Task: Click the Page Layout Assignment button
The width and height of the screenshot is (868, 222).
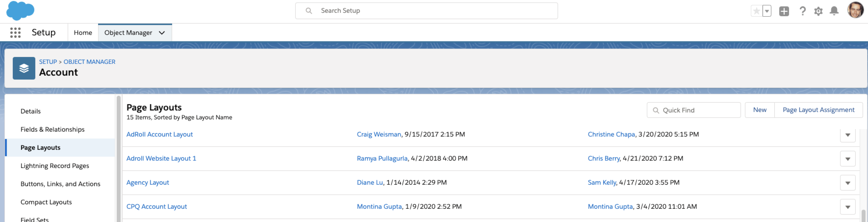Action: tap(818, 110)
